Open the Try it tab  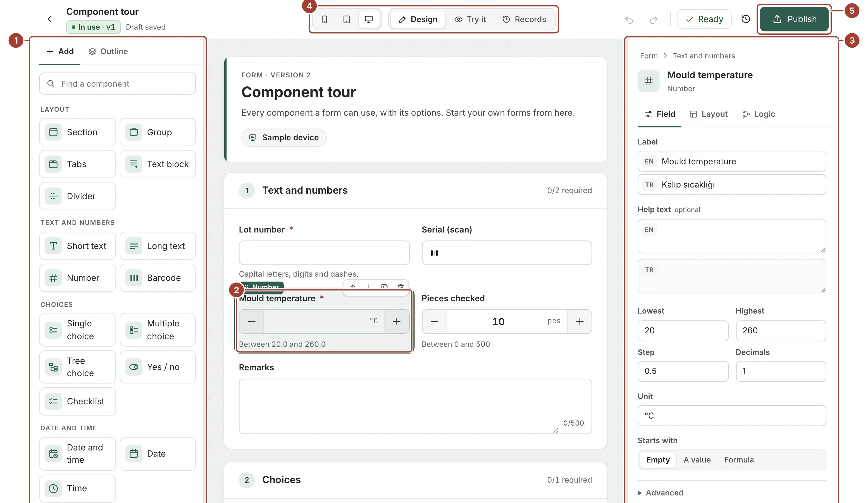(x=470, y=19)
